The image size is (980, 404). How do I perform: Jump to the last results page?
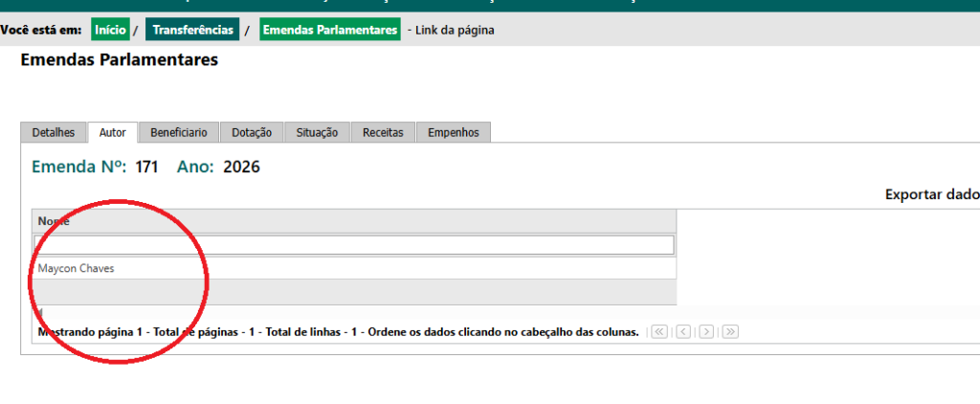[x=730, y=332]
